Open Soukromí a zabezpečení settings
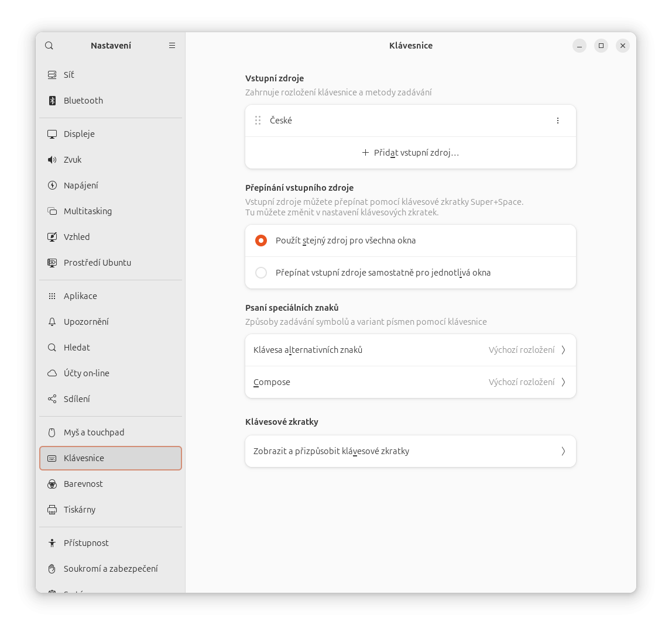The height and width of the screenshot is (632, 672). click(110, 569)
